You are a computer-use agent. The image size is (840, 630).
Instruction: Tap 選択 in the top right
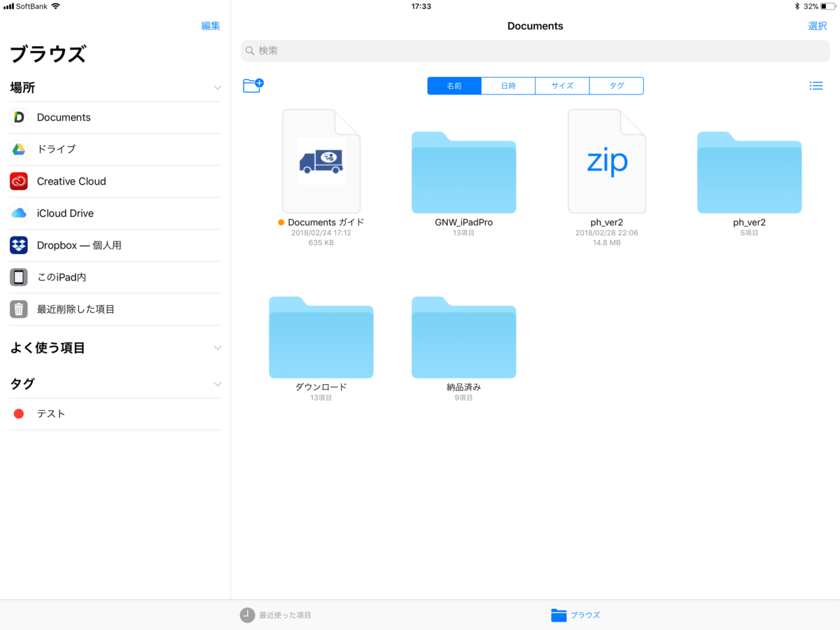818,26
